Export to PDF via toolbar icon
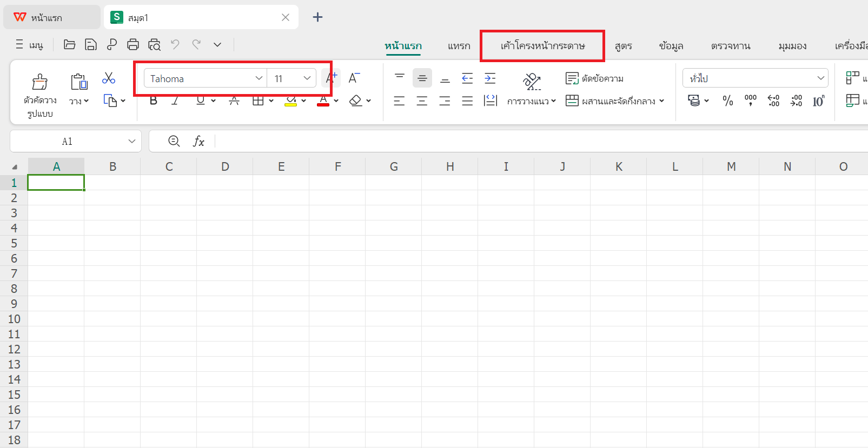Screen dimensions: 868x448 tap(112, 44)
